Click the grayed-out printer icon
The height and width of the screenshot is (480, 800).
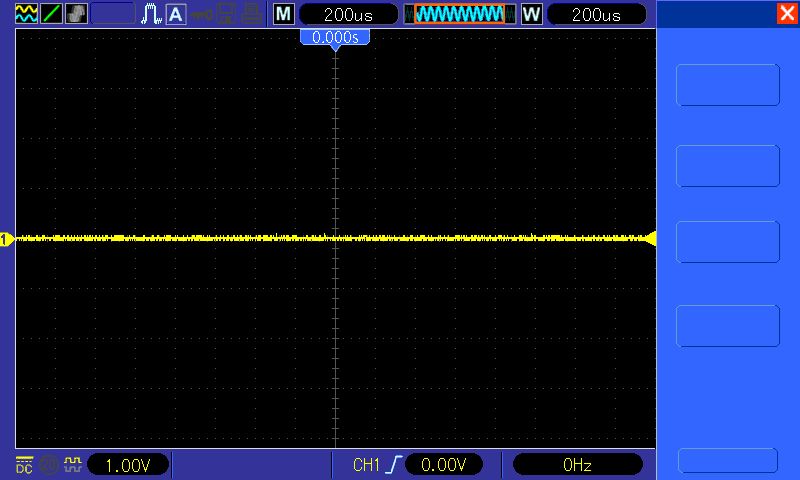[254, 14]
